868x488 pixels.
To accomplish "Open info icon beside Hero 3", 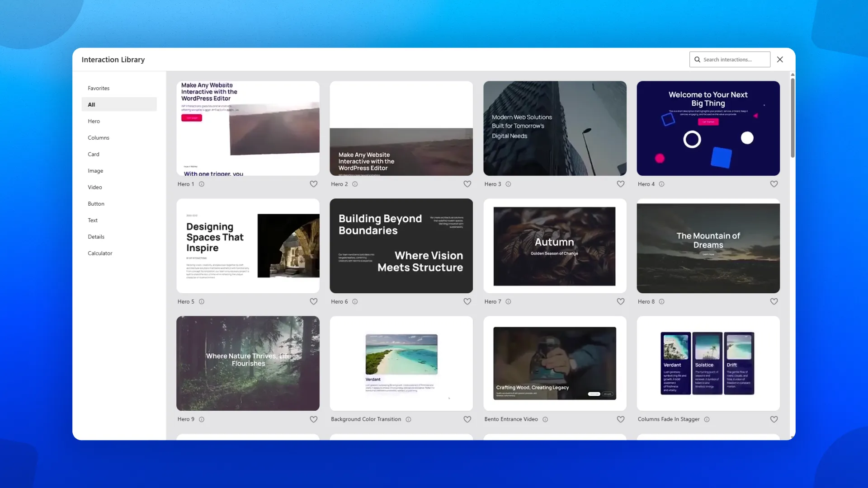I will pyautogui.click(x=508, y=184).
